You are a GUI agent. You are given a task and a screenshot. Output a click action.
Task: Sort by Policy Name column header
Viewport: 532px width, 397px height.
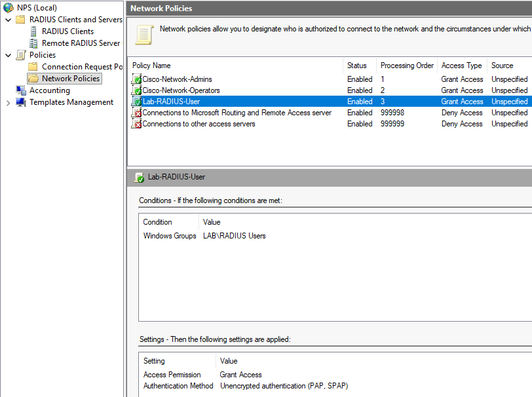click(151, 66)
